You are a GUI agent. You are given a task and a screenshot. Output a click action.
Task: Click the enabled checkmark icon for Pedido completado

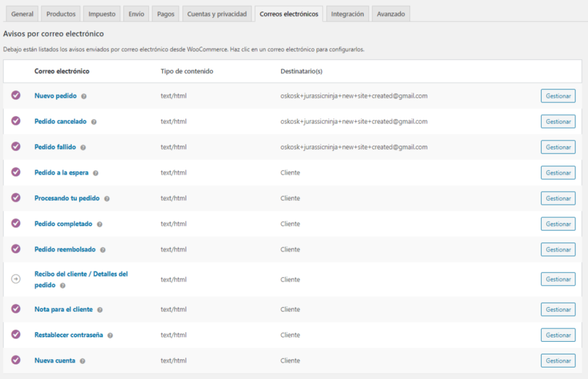[x=16, y=223]
